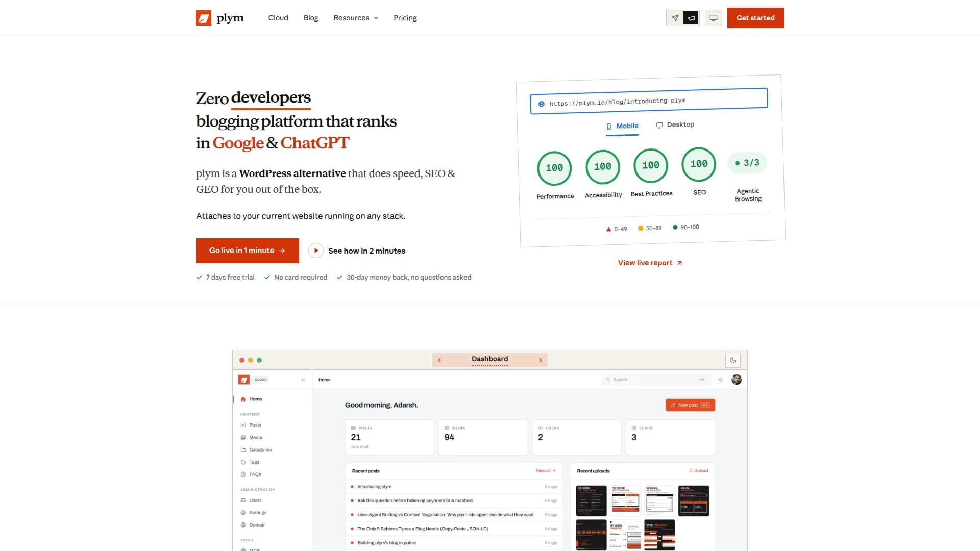Click View all for Recent posts
Screen dimensions: 980x551
pos(546,471)
